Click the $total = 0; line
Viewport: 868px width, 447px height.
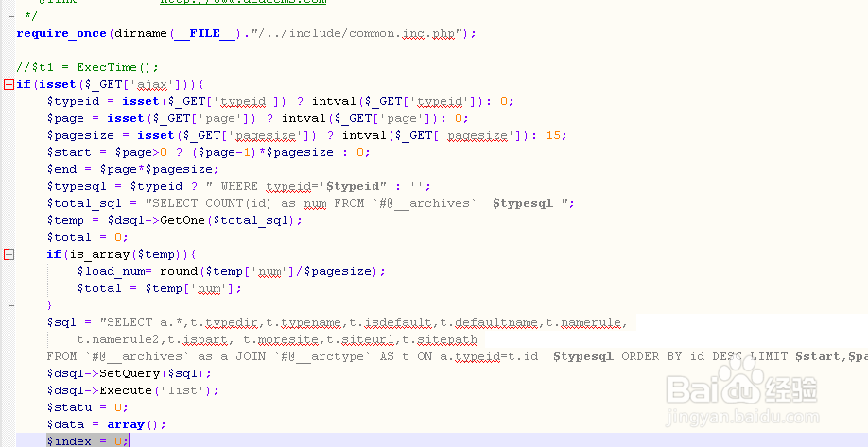click(88, 237)
